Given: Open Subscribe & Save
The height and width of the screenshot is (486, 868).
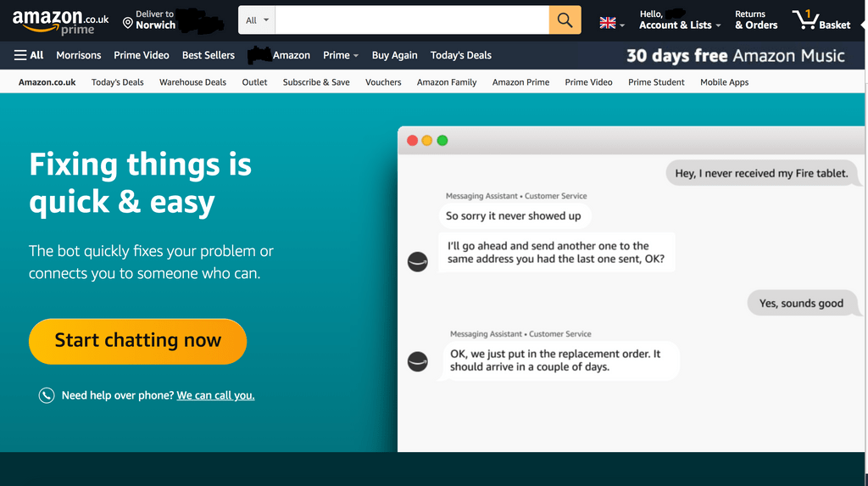Looking at the screenshot, I should (x=316, y=82).
